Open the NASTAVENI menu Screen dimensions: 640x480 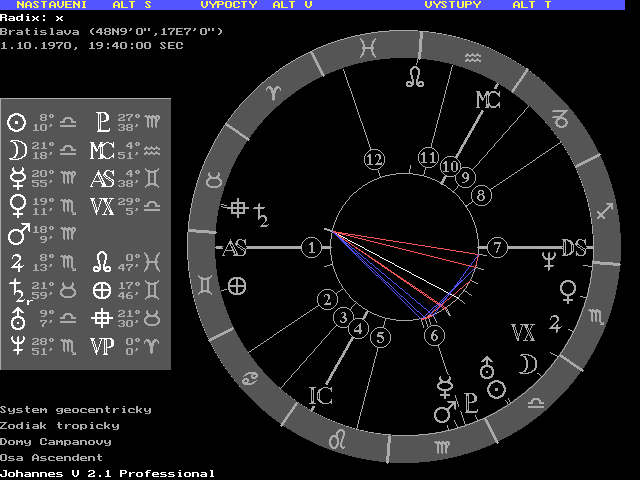click(x=52, y=5)
